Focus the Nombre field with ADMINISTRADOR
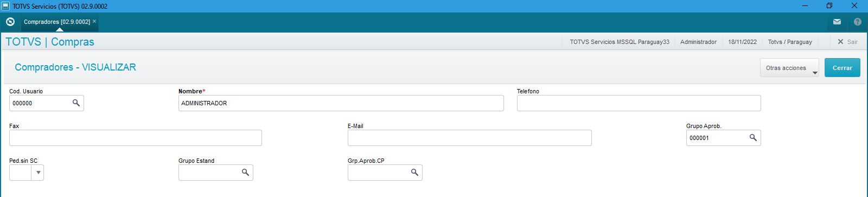The image size is (868, 197). [x=341, y=103]
